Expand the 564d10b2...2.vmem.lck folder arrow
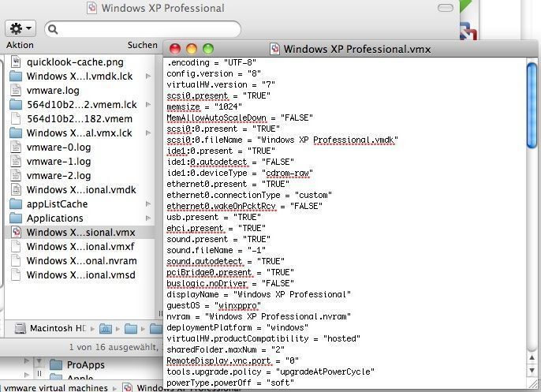 point(148,104)
